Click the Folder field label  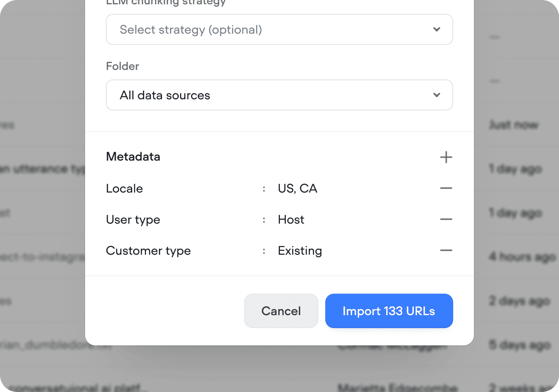tap(123, 66)
